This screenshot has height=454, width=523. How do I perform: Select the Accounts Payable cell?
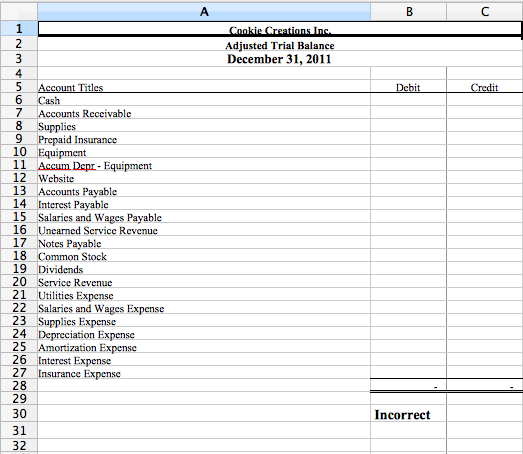click(204, 191)
